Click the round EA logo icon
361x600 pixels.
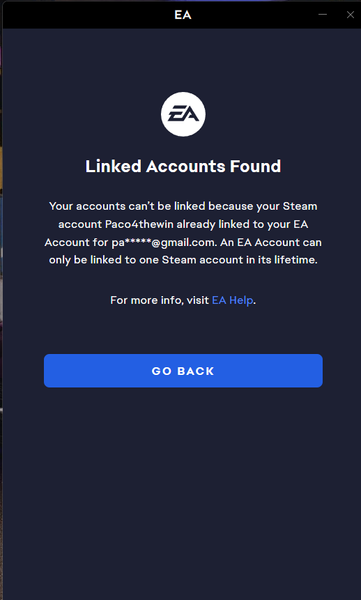click(x=183, y=114)
